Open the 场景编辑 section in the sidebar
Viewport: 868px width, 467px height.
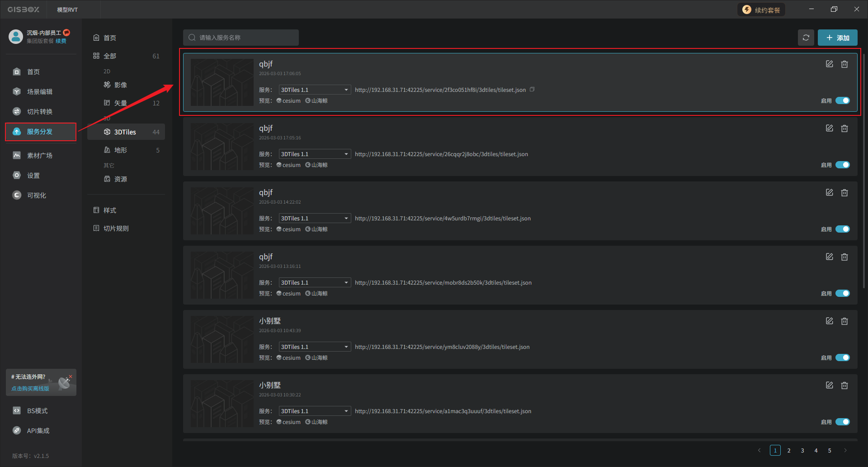40,92
